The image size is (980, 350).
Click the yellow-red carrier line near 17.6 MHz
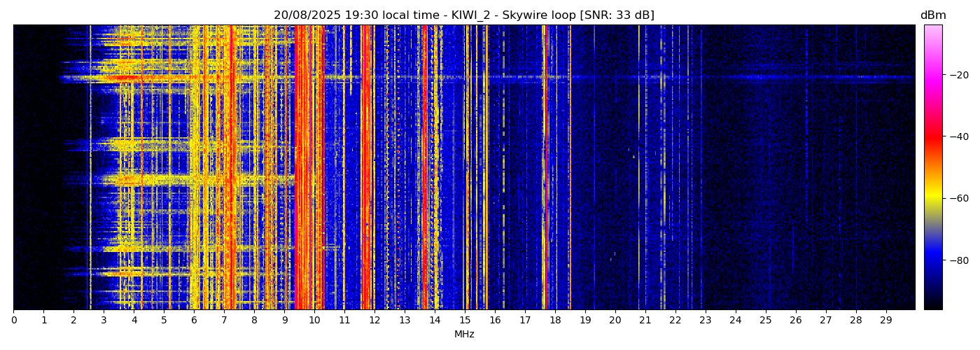[543, 168]
